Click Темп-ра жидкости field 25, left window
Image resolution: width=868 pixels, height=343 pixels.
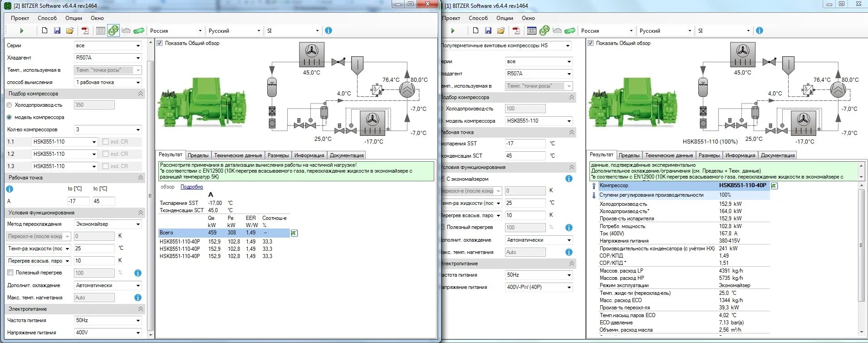94,249
